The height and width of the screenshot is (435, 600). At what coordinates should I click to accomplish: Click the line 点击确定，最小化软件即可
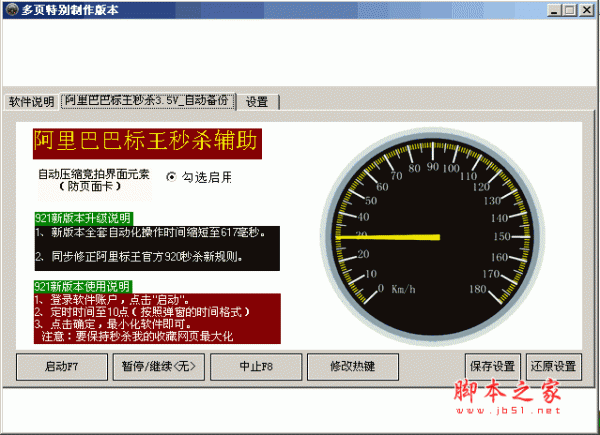[113, 324]
